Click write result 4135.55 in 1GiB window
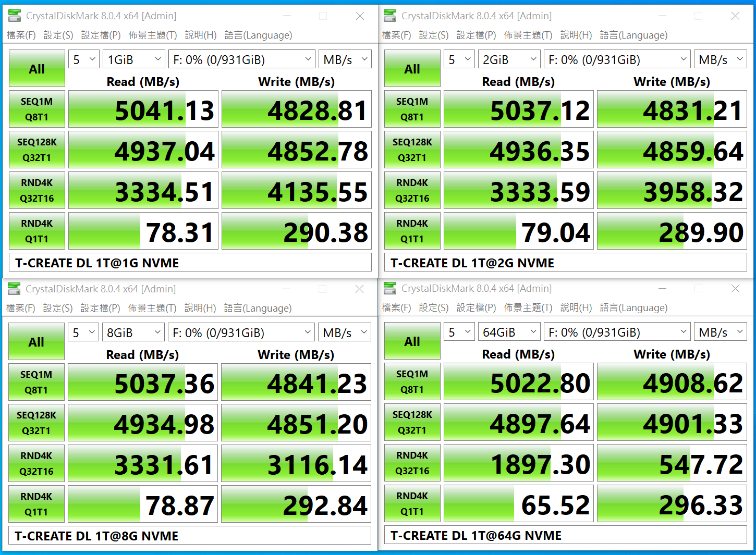 coord(297,190)
